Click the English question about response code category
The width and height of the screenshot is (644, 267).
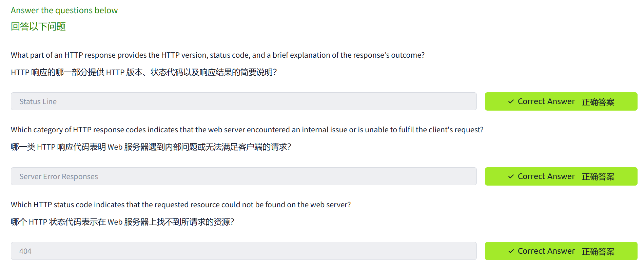[x=247, y=130]
